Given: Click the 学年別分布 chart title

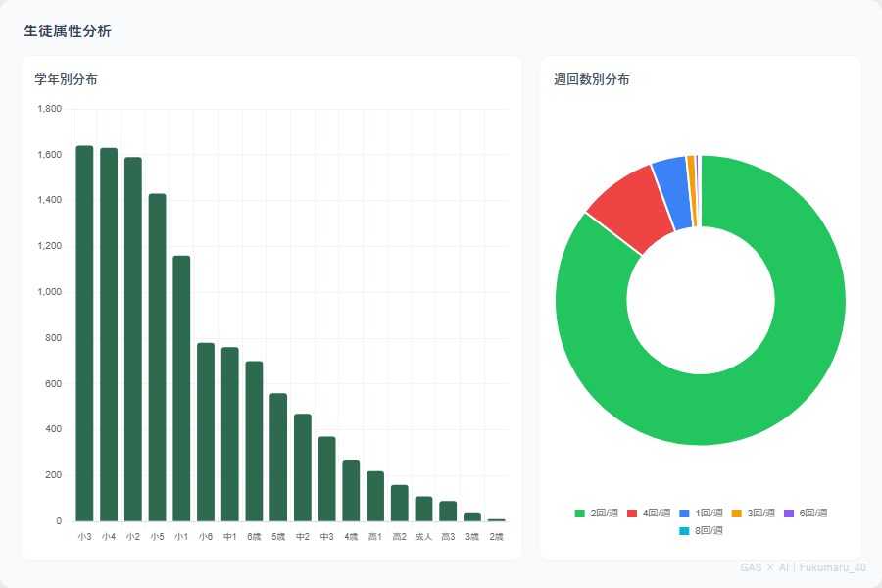Looking at the screenshot, I should point(67,79).
